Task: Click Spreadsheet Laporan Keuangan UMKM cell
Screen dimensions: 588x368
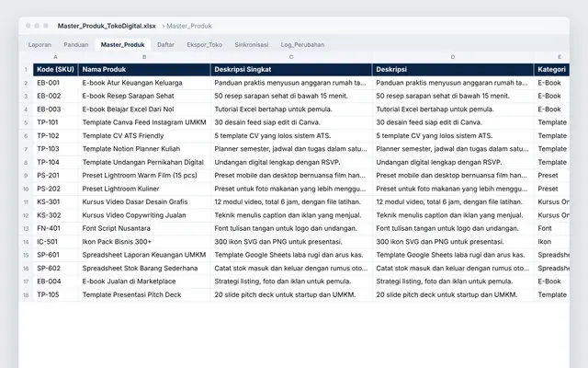Action: [144, 255]
